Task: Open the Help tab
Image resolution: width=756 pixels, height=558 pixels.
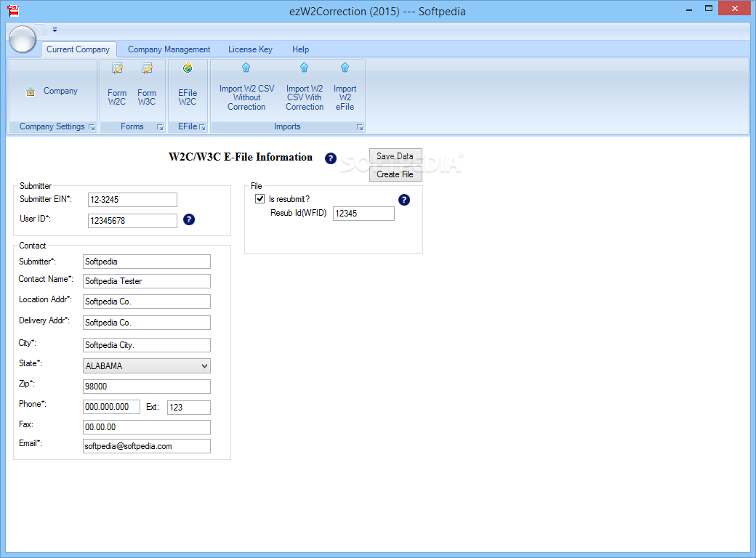Action: point(300,49)
